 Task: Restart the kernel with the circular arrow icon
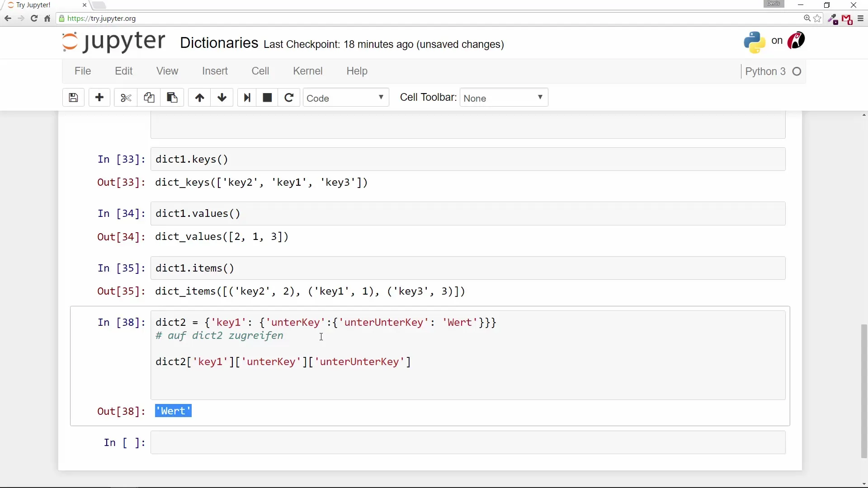[x=289, y=98]
